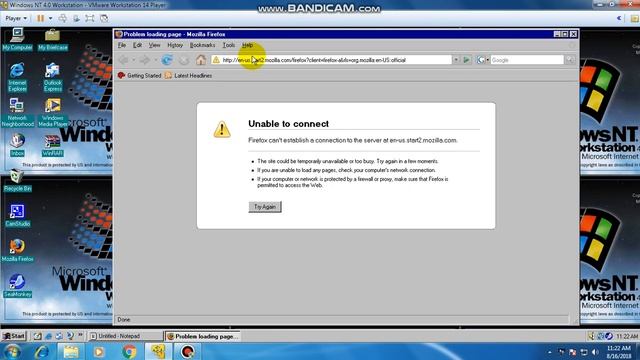This screenshot has width=640, height=360.
Task: Open the Latest Headlines feed bookmark
Action: click(188, 76)
